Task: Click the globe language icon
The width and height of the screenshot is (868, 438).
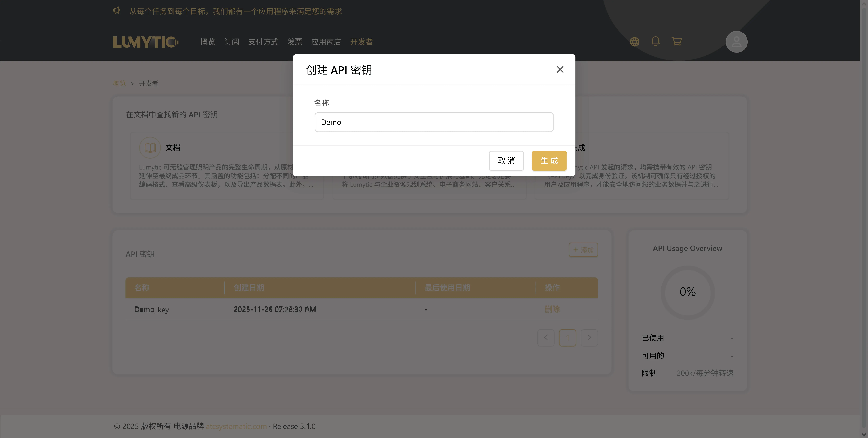Action: click(x=635, y=42)
